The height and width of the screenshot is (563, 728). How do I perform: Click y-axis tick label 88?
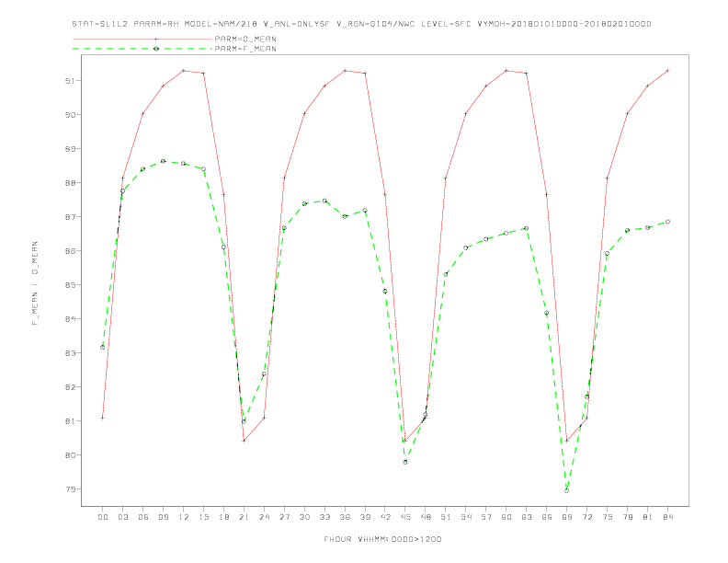click(70, 183)
